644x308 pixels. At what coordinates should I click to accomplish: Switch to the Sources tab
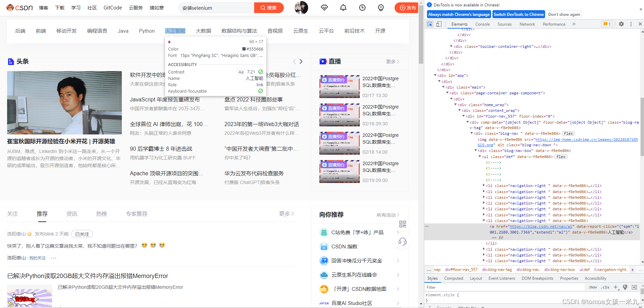click(x=504, y=24)
